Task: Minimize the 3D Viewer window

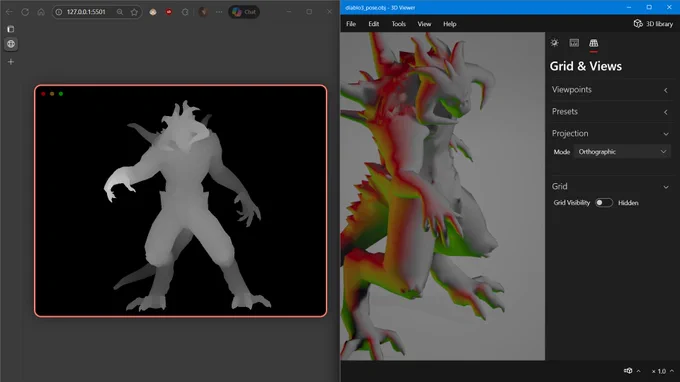Action: [629, 7]
